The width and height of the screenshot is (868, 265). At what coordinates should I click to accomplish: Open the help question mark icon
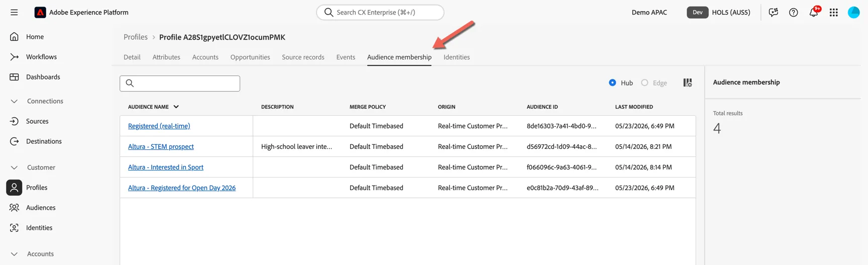coord(794,13)
